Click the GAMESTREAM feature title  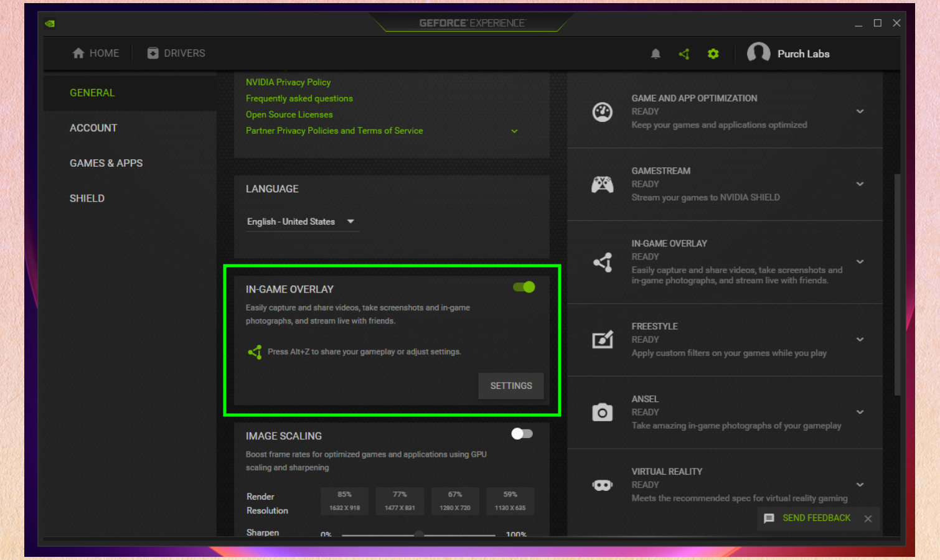click(661, 171)
